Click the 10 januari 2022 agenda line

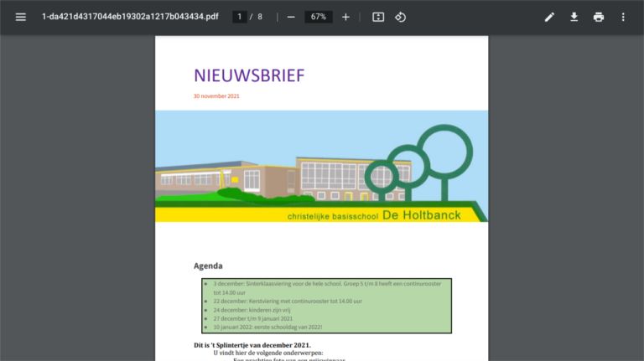click(267, 327)
